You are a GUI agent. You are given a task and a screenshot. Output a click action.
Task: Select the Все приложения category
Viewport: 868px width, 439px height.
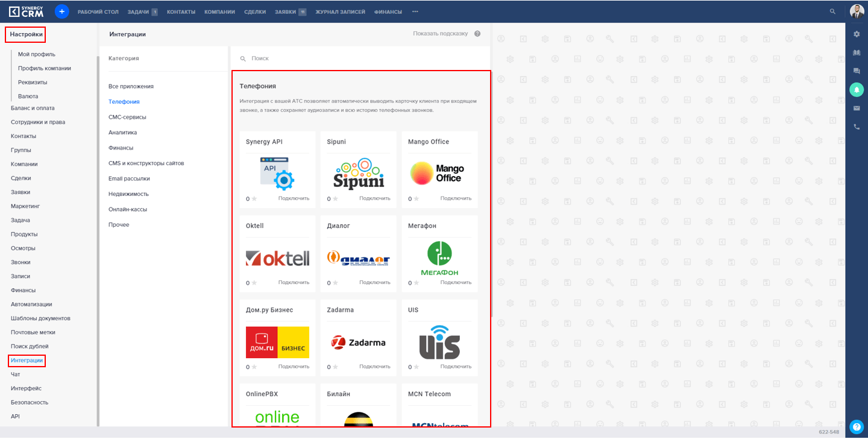pyautogui.click(x=131, y=86)
